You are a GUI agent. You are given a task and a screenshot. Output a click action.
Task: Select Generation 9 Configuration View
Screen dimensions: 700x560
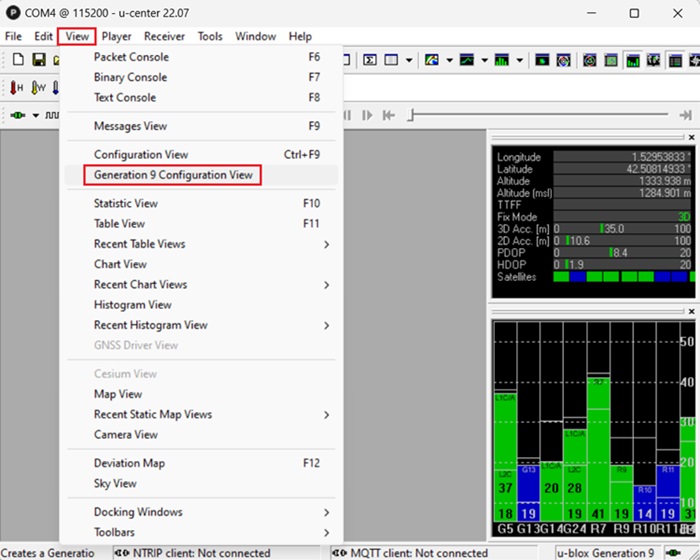click(173, 175)
